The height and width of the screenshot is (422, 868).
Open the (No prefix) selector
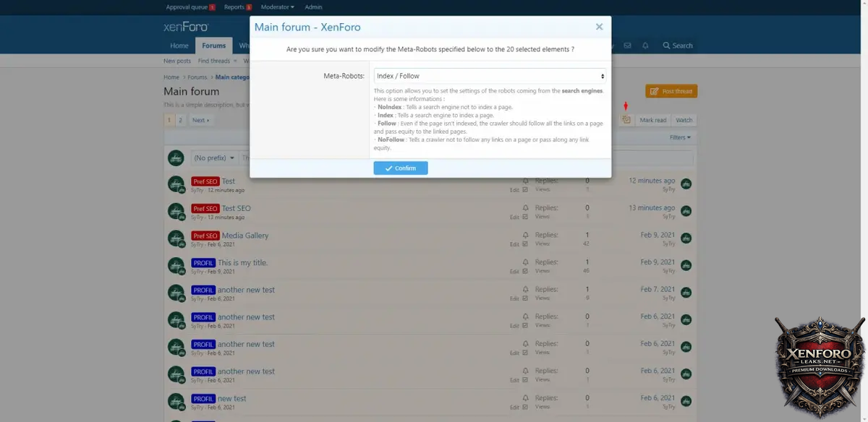pyautogui.click(x=213, y=158)
